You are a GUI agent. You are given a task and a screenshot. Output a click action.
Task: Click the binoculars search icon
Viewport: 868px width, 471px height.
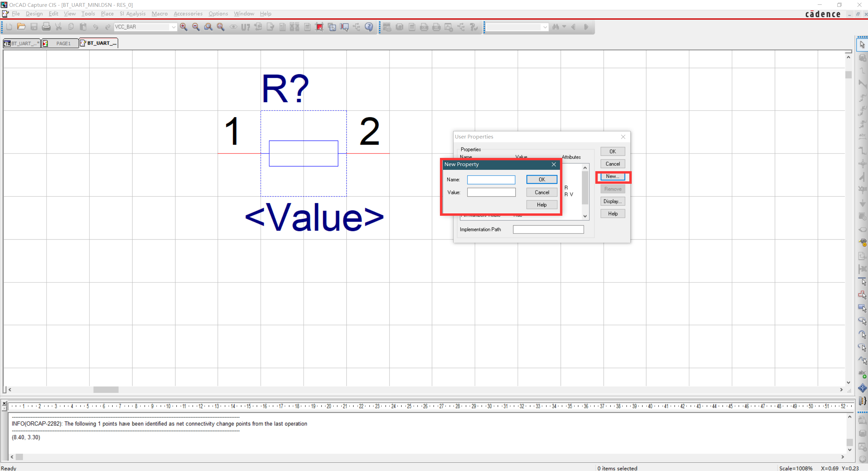pyautogui.click(x=556, y=27)
